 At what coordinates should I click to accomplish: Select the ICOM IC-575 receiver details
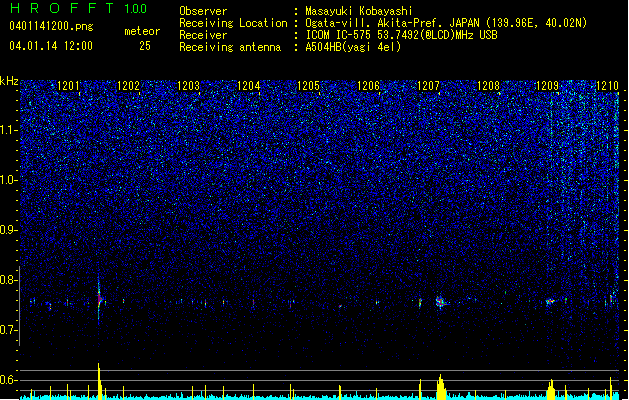click(x=402, y=35)
